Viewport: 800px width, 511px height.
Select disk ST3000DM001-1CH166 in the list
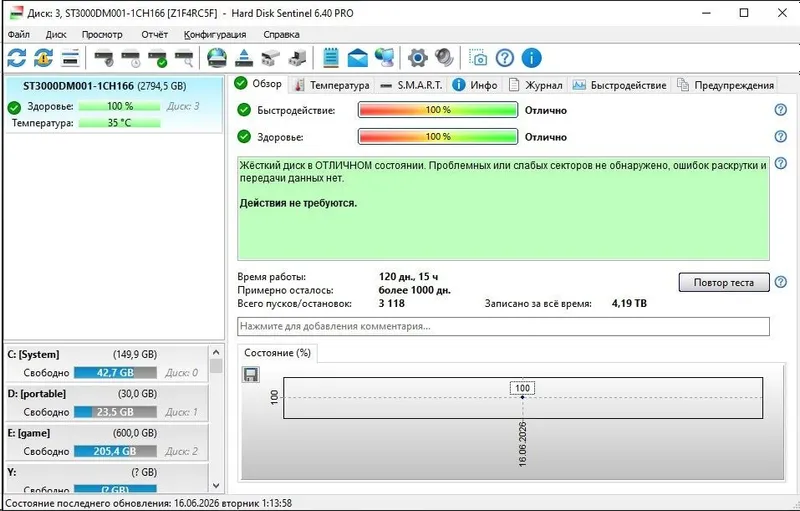pos(113,105)
